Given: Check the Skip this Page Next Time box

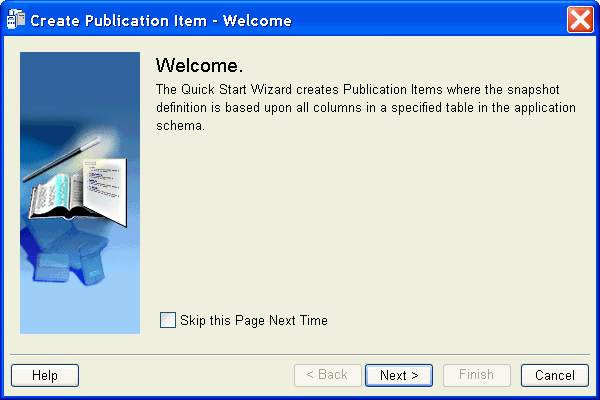Looking at the screenshot, I should [168, 320].
